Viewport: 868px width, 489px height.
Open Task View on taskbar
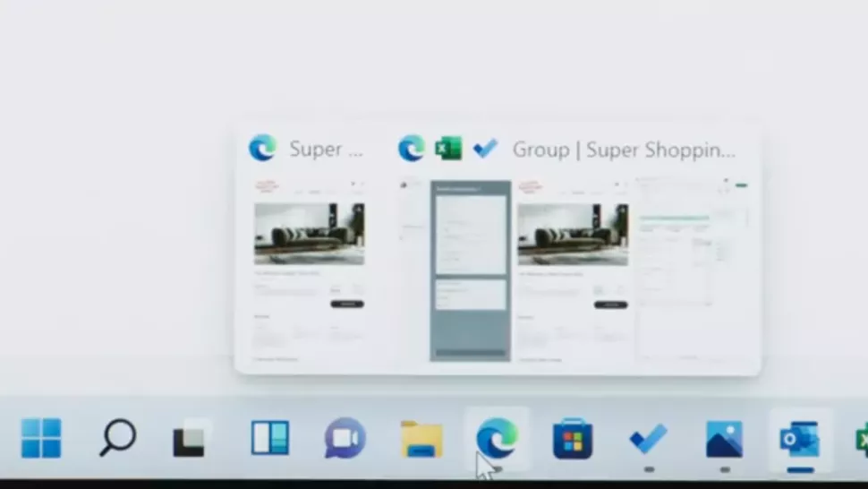191,438
